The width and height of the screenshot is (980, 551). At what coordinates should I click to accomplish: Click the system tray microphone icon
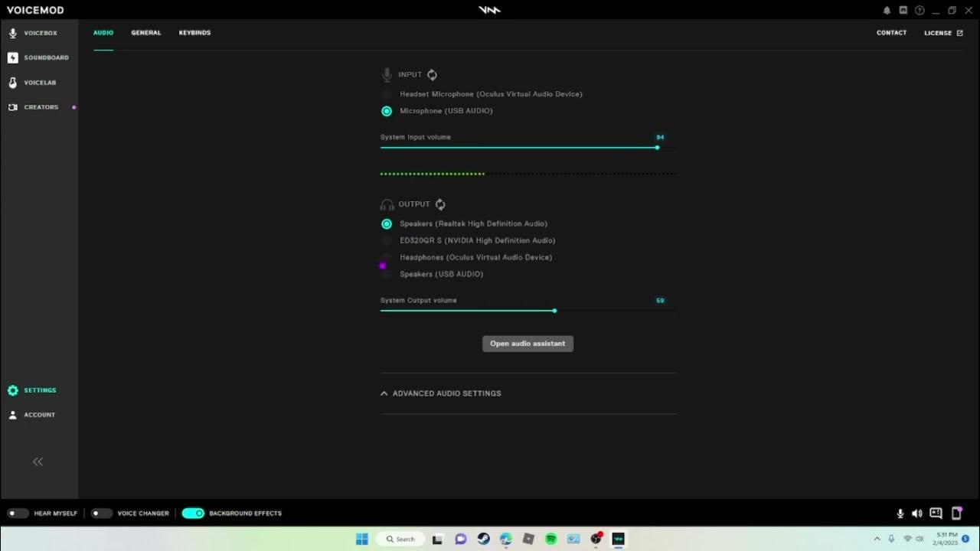(891, 539)
